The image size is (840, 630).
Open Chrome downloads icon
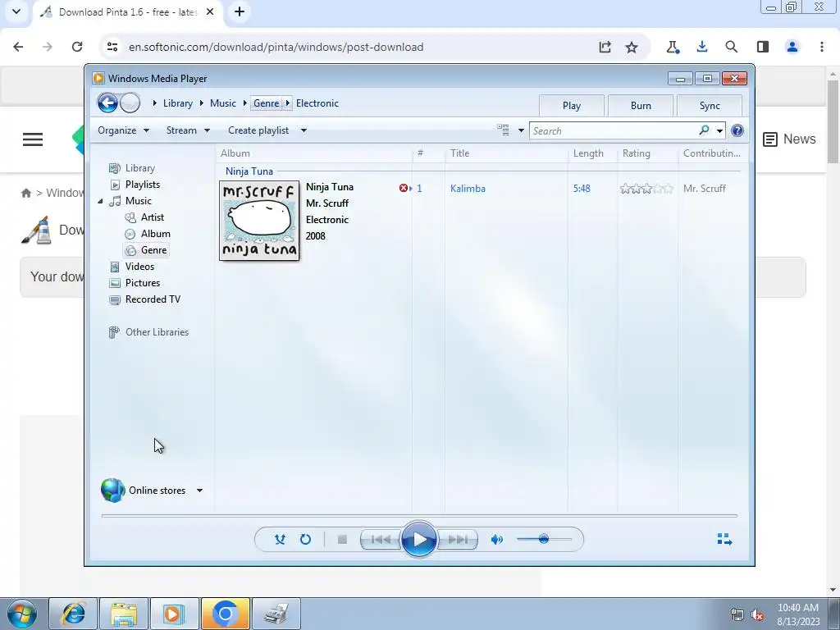pos(702,47)
